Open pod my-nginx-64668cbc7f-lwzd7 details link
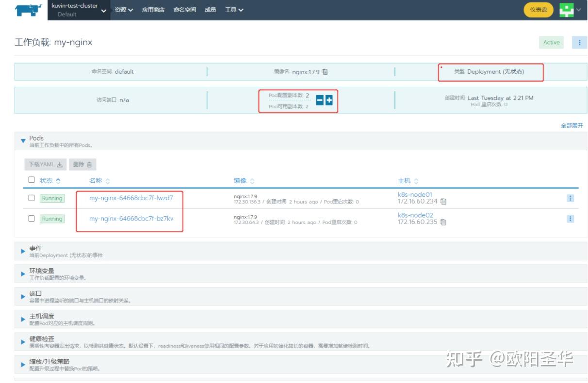The height and width of the screenshot is (383, 588). tap(132, 197)
